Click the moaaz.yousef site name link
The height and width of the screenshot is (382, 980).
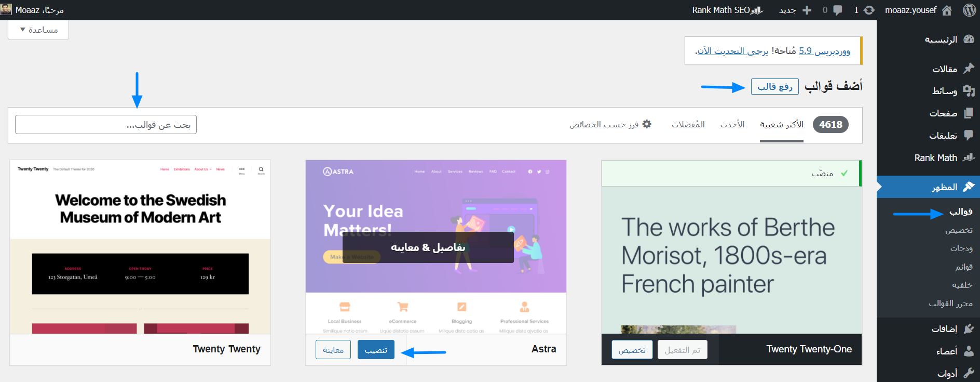(x=910, y=10)
